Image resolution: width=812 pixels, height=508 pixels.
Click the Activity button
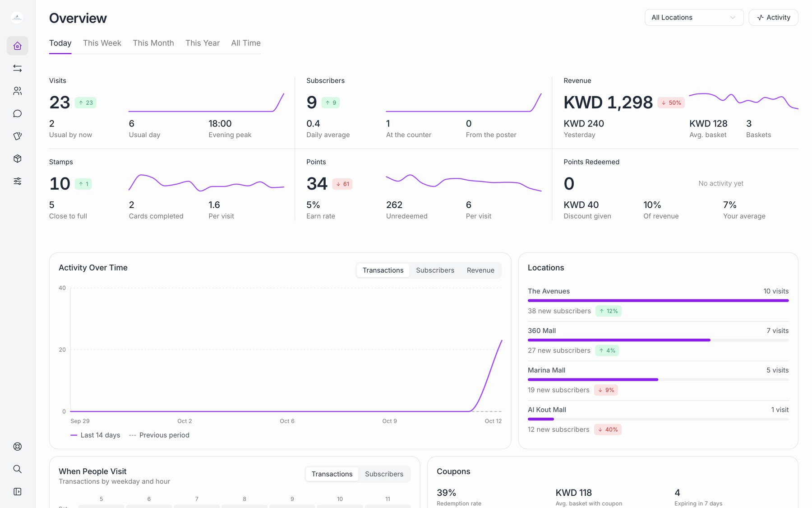(x=773, y=18)
